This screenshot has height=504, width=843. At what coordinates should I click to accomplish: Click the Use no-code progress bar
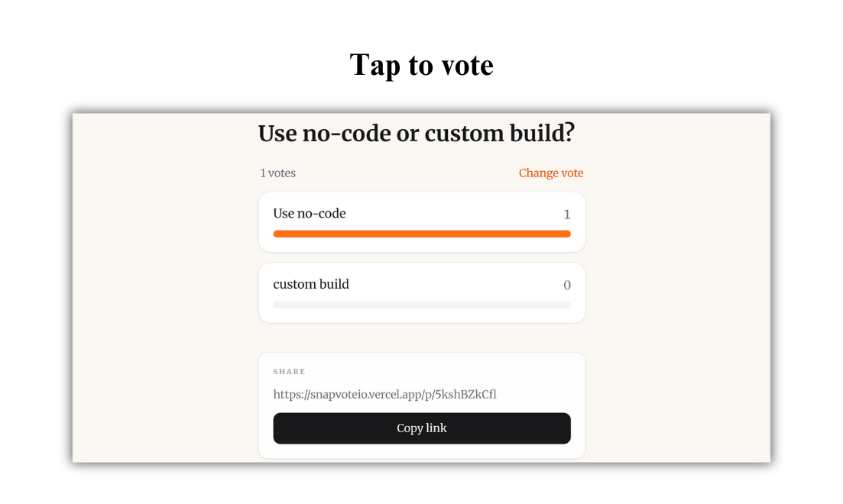click(x=422, y=234)
